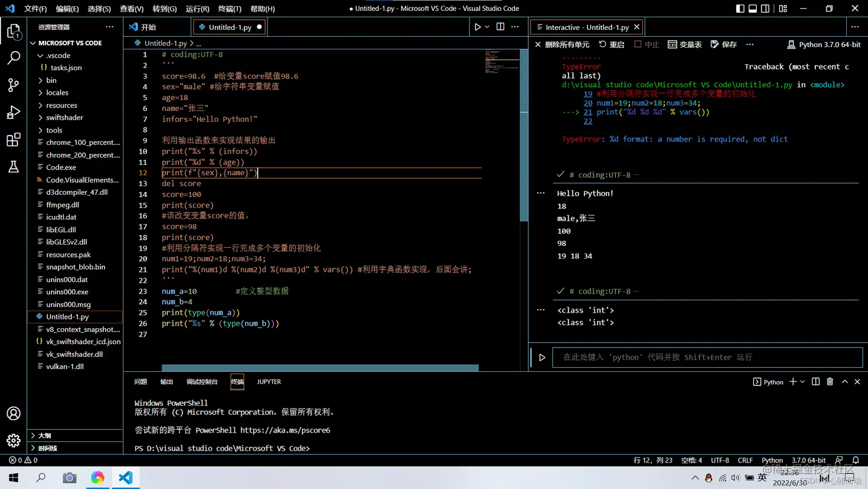Create a new terminal with plus
This screenshot has width=868, height=489.
point(793,382)
